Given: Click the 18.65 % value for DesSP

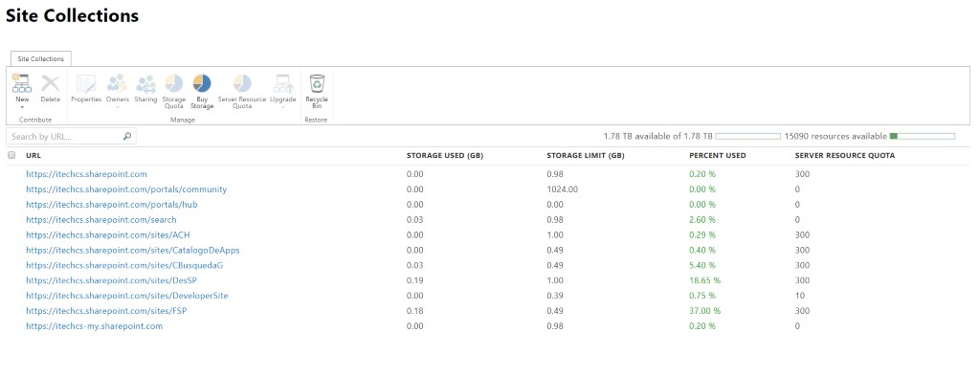Looking at the screenshot, I should [705, 280].
